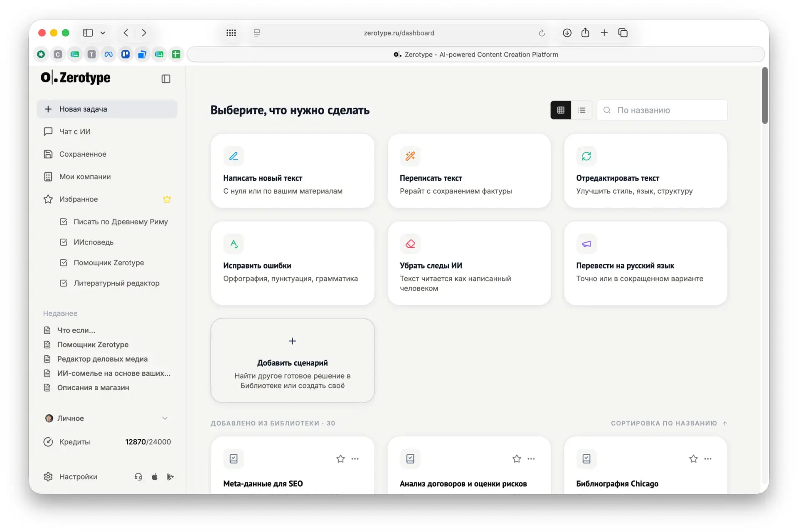Toggle Safari sidebar button
This screenshot has height=532, width=798.
(x=88, y=33)
